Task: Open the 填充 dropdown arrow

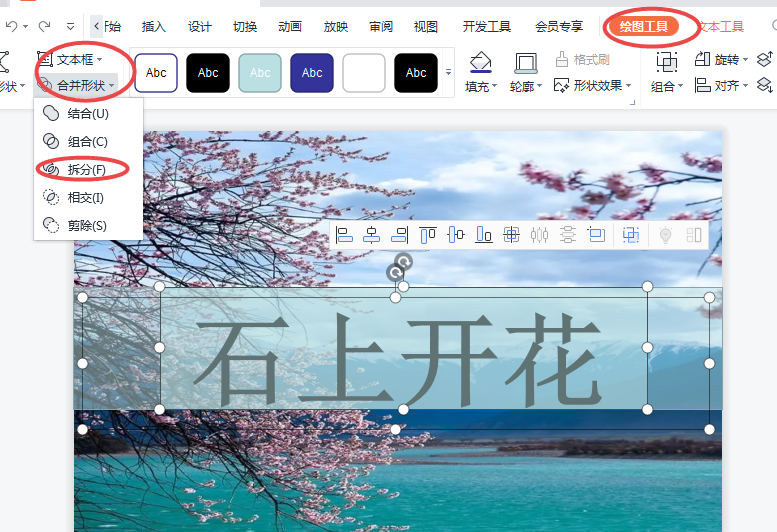Action: [494, 87]
